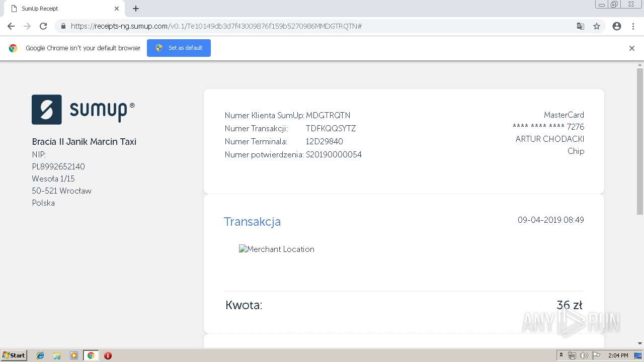
Task: Click the system clock 2:04 PM
Action: tap(618, 355)
